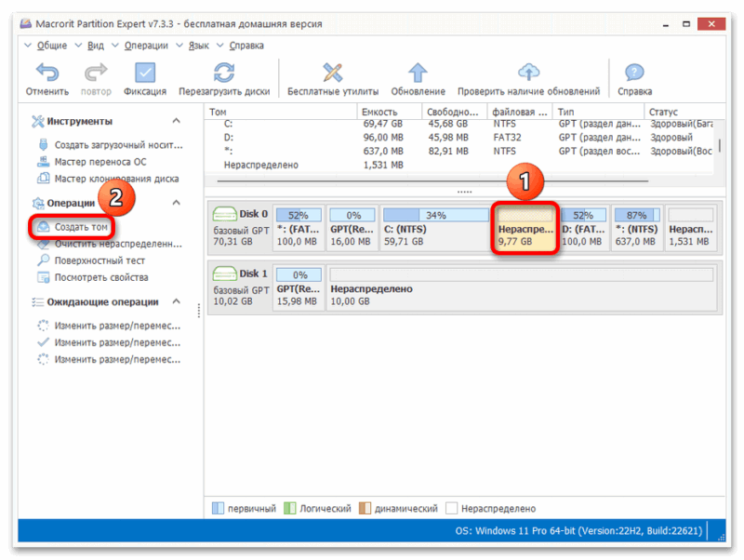Sort by the Свободно... column header

(x=454, y=112)
